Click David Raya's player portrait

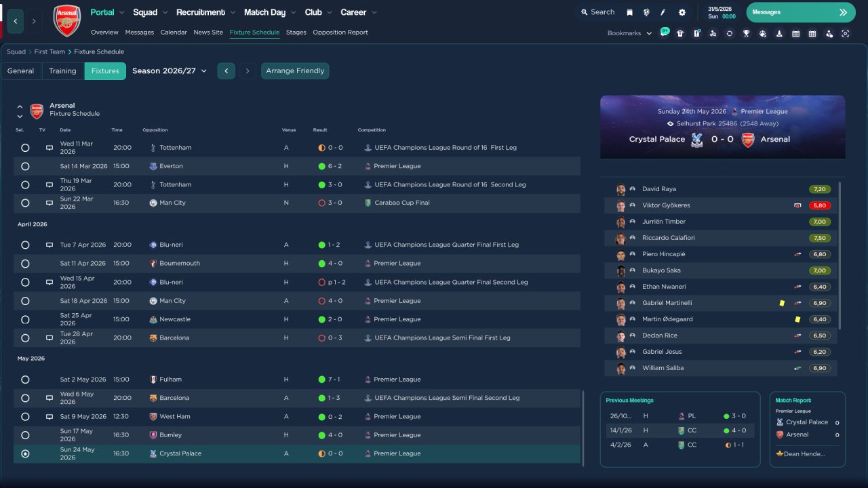click(620, 190)
